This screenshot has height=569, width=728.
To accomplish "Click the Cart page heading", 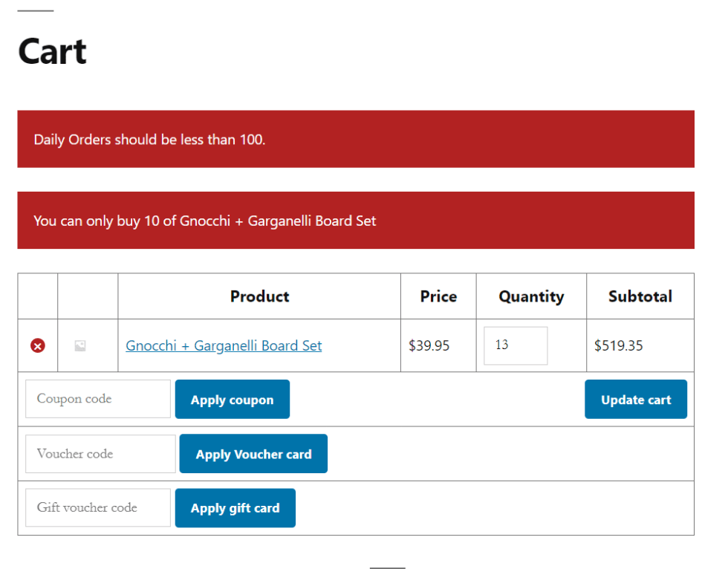I will tap(52, 51).
